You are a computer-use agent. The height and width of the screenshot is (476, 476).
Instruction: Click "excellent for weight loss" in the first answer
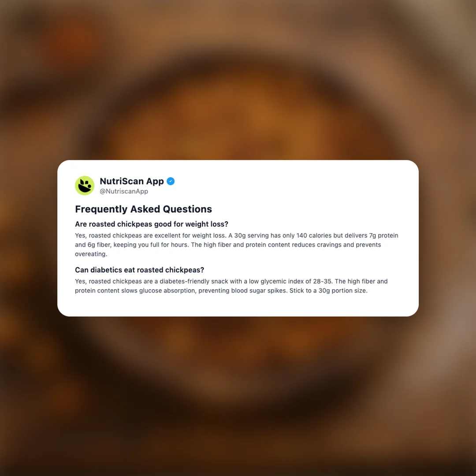coord(190,235)
